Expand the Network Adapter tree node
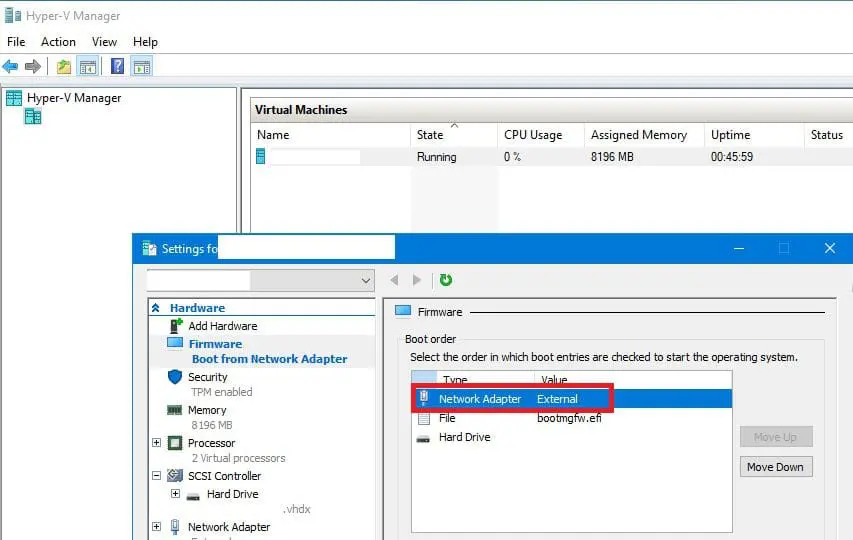The height and width of the screenshot is (540, 853). click(157, 527)
